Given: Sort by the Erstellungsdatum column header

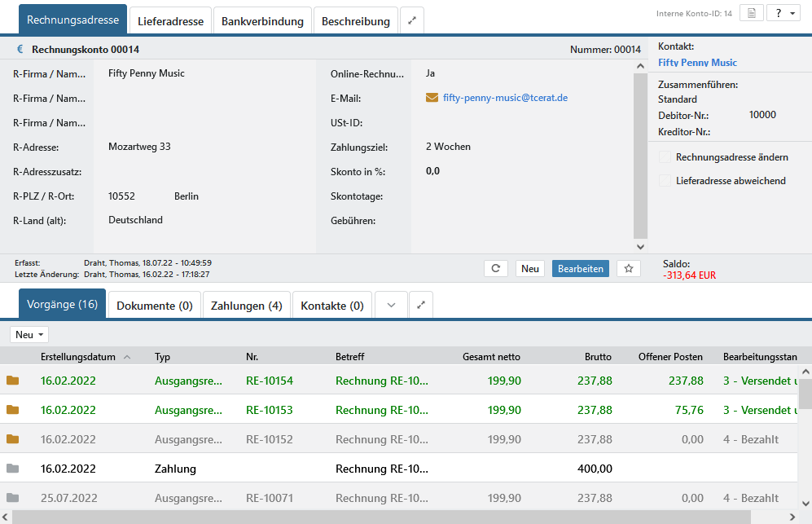Looking at the screenshot, I should coord(78,356).
